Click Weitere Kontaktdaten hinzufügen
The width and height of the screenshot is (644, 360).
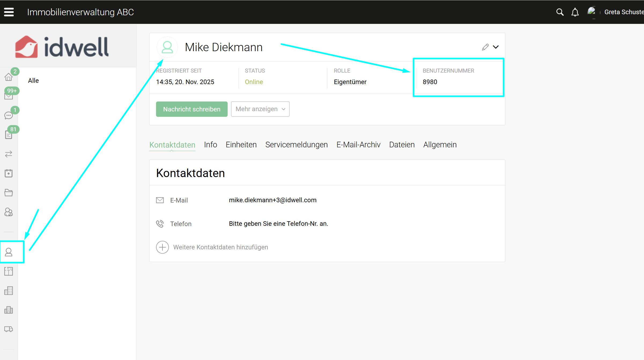click(220, 247)
